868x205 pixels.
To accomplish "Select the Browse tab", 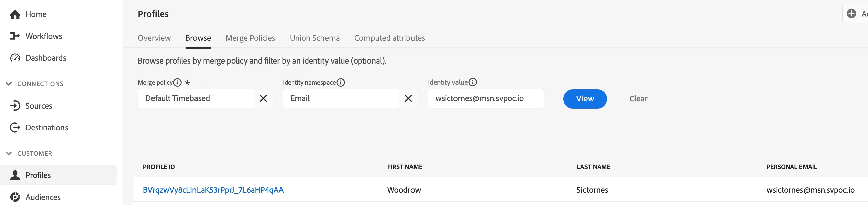I will (198, 38).
